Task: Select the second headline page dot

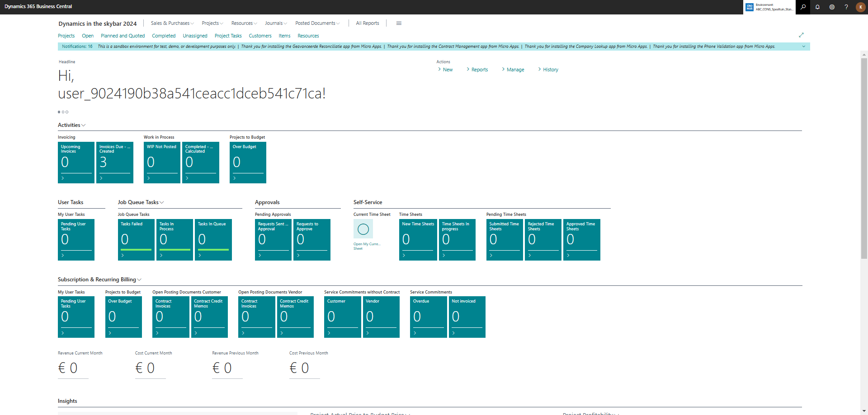Action: [63, 112]
